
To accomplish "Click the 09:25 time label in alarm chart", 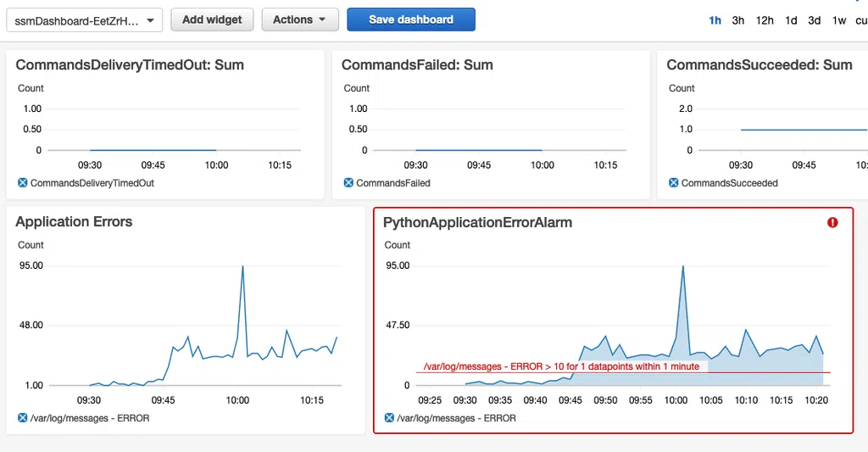I will coord(430,400).
